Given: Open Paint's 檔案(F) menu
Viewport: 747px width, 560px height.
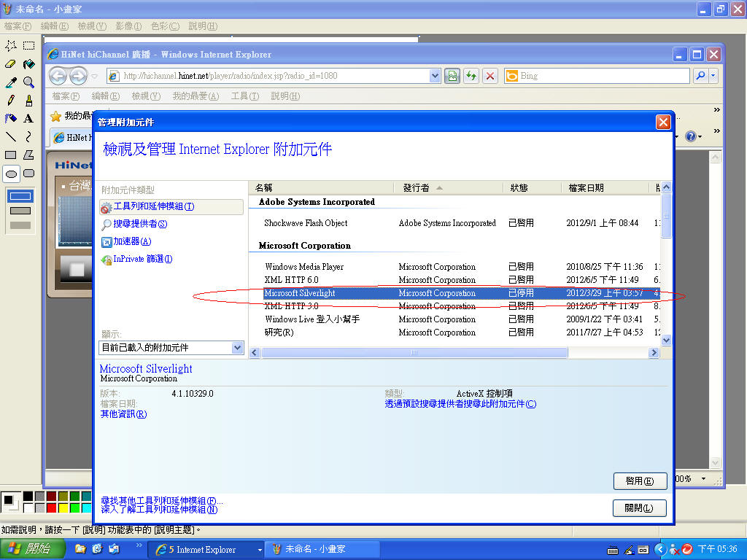Looking at the screenshot, I should click(x=18, y=26).
